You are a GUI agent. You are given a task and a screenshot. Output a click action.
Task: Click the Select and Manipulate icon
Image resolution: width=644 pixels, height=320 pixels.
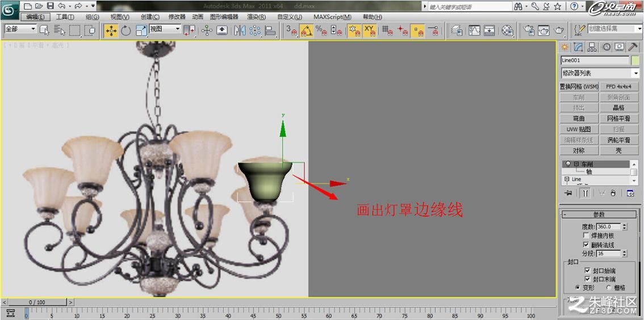[x=207, y=31]
